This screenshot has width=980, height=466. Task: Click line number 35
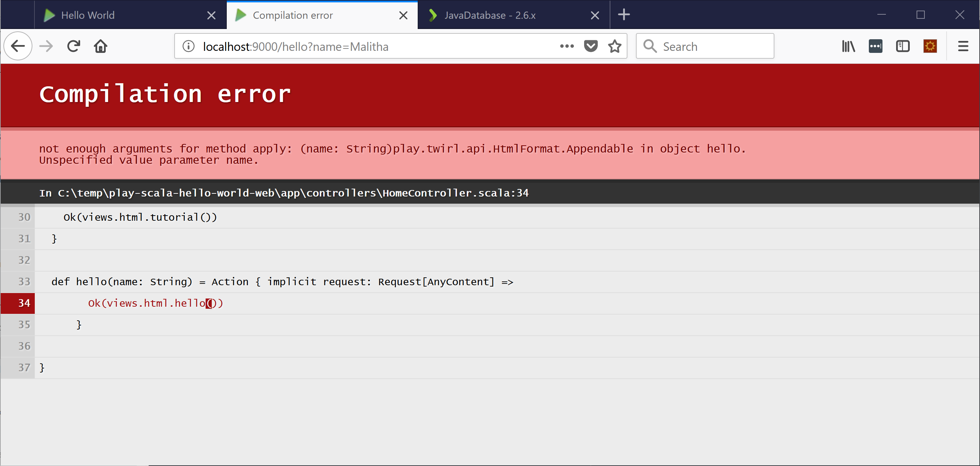click(24, 324)
